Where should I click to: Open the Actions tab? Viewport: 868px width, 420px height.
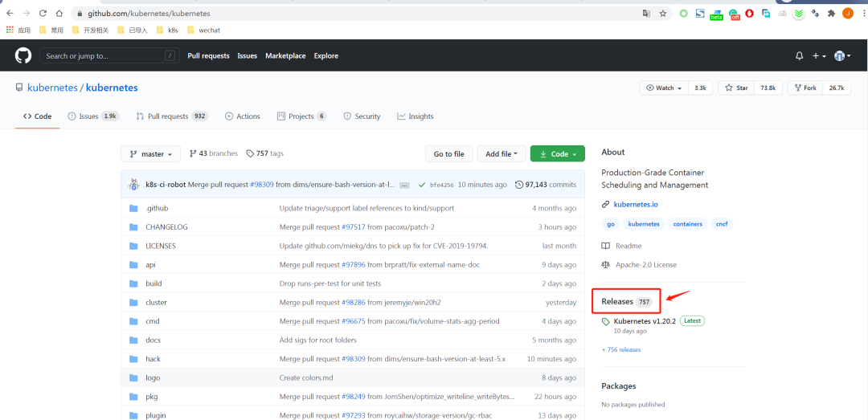point(243,116)
